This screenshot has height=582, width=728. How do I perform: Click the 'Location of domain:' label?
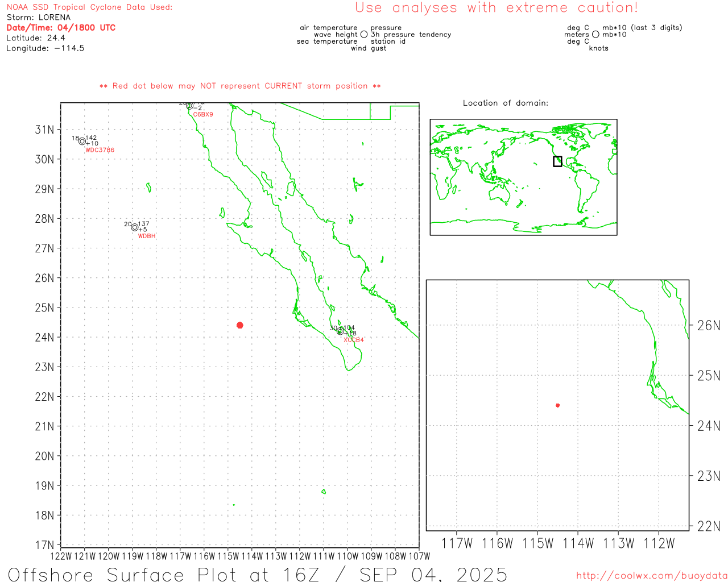pos(506,103)
